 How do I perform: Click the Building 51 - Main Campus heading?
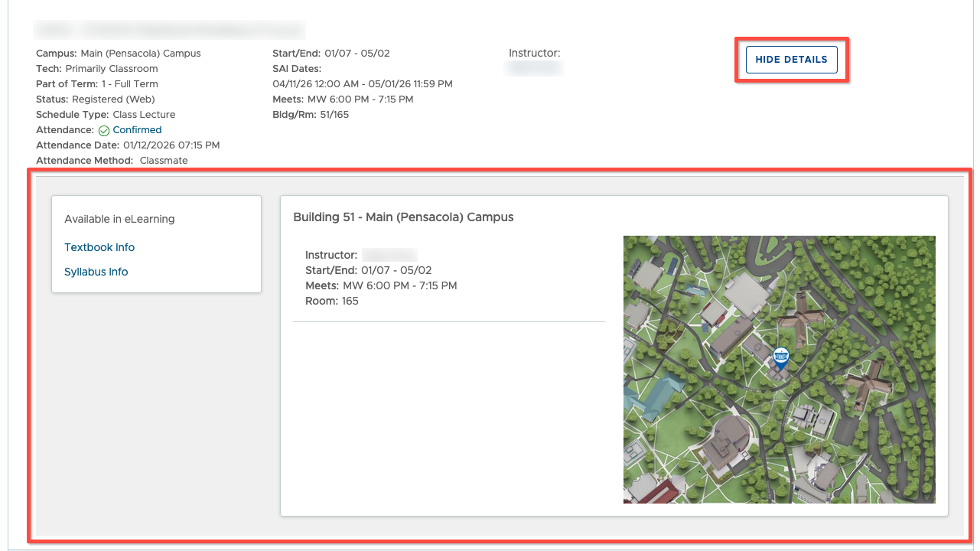pyautogui.click(x=403, y=217)
